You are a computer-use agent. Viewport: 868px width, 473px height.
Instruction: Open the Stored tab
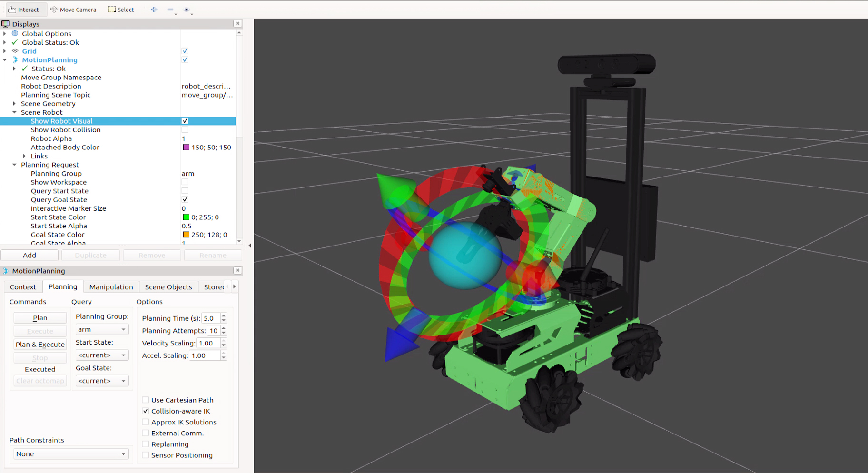point(213,287)
